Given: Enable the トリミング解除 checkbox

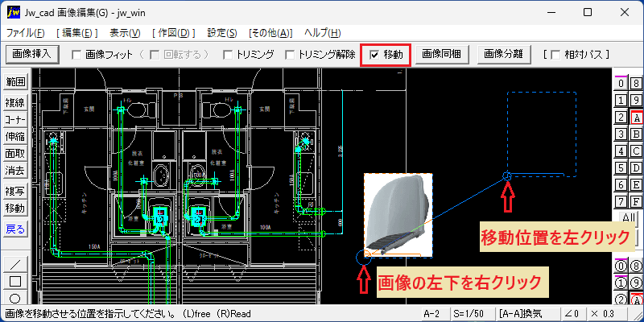Looking at the screenshot, I should [291, 55].
